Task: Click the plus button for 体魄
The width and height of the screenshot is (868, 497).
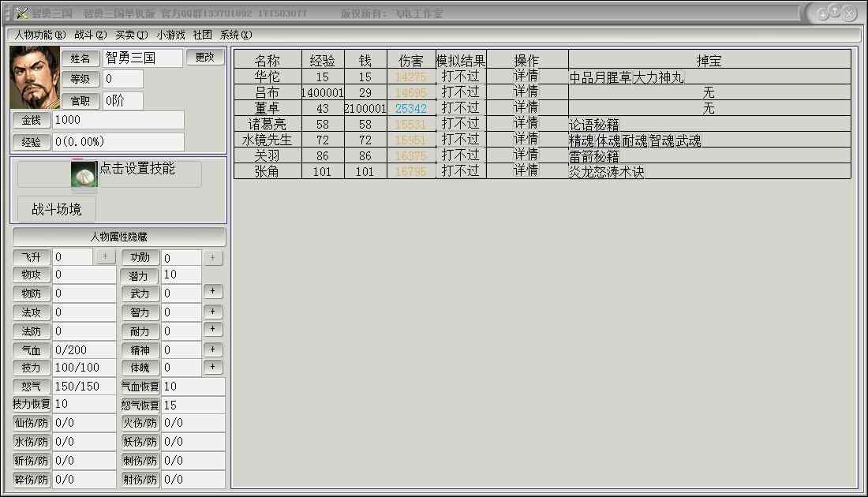Action: [x=213, y=367]
